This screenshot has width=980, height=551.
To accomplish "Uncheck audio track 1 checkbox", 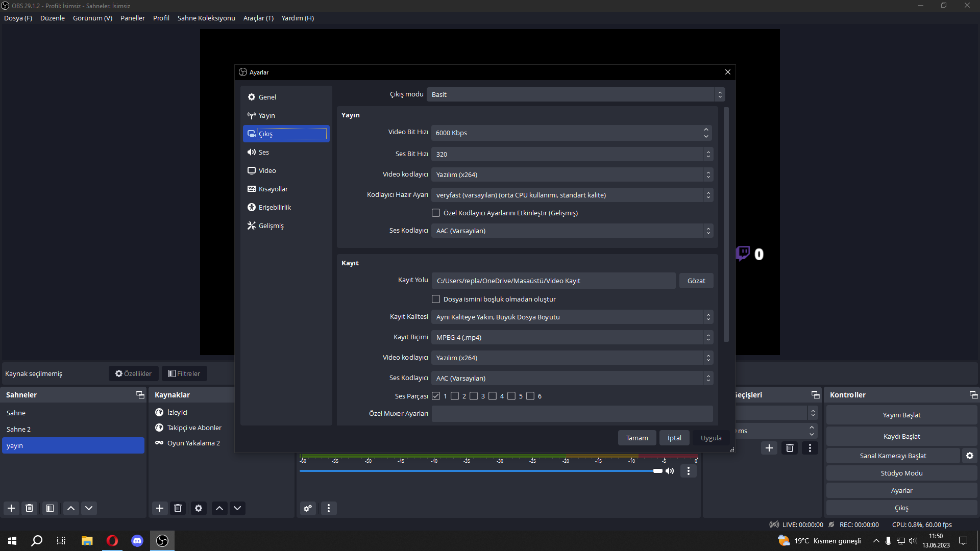I will (x=436, y=396).
